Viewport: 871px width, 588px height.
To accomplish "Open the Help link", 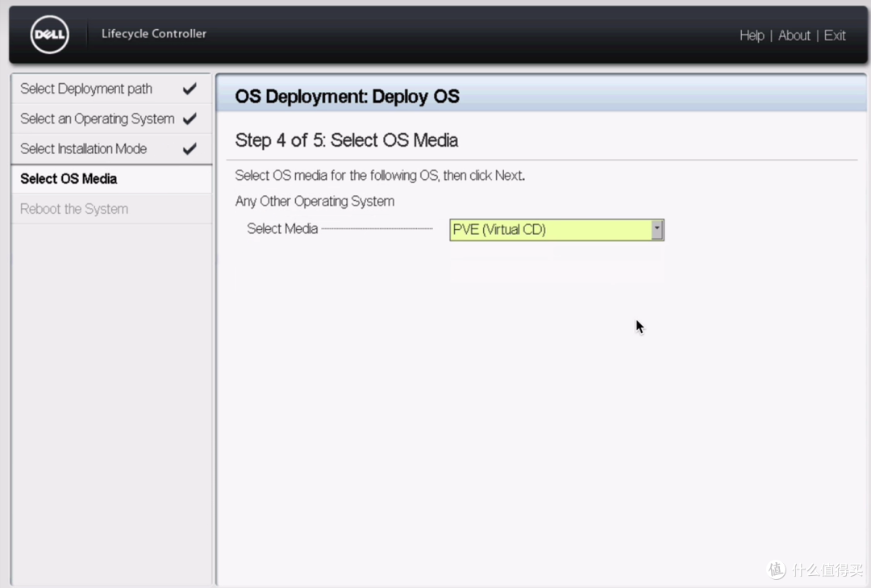I will point(752,35).
